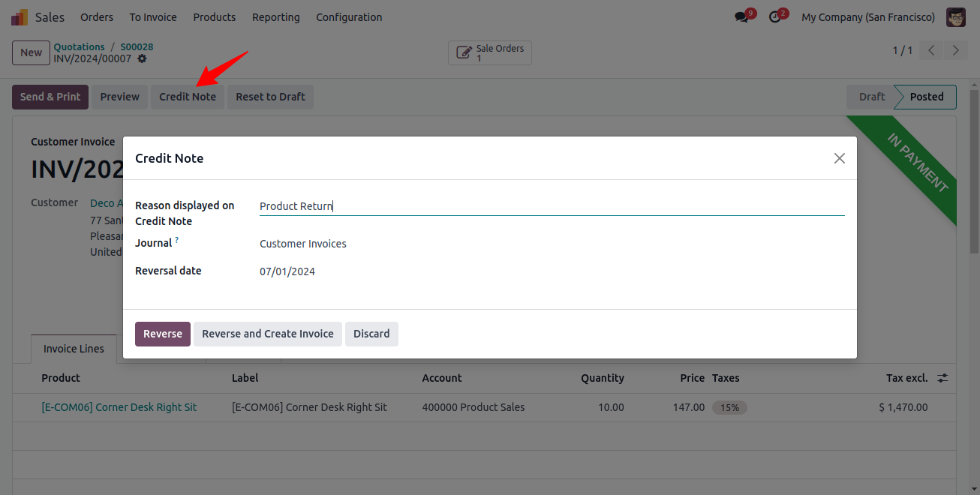Click the Sales app title
The height and width of the screenshot is (495, 980).
pyautogui.click(x=50, y=16)
